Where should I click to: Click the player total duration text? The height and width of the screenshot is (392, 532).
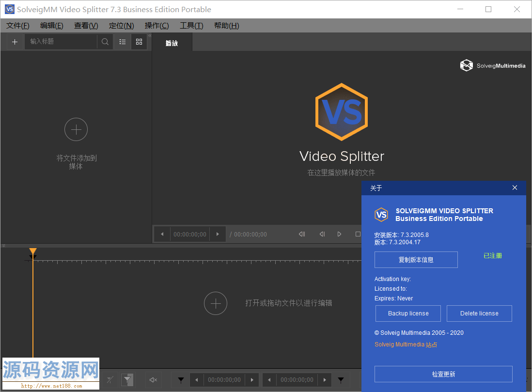[249, 234]
